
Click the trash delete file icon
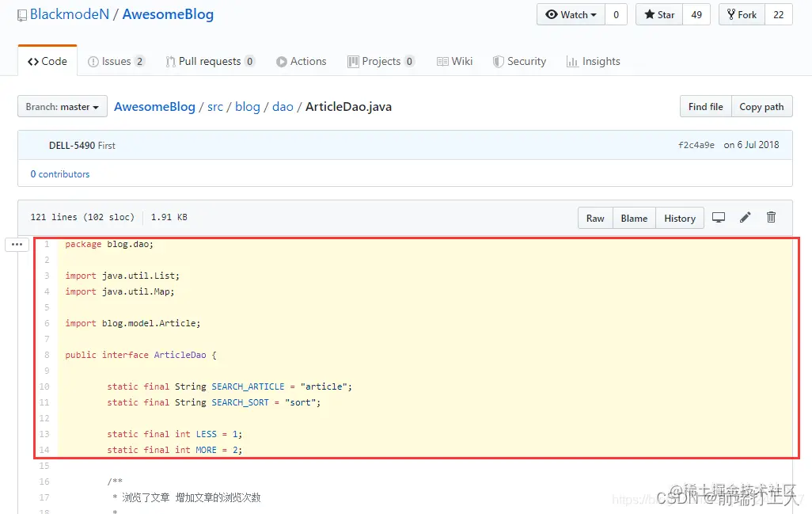pos(771,218)
